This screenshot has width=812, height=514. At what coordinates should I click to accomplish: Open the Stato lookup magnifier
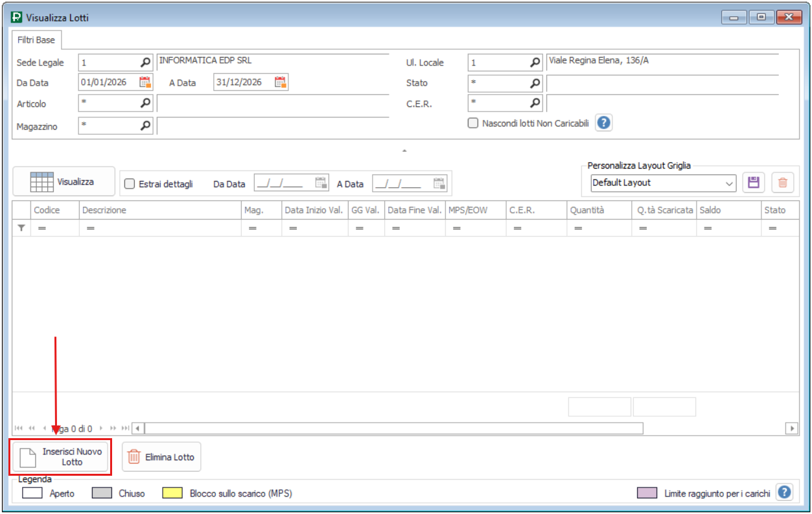click(x=535, y=83)
